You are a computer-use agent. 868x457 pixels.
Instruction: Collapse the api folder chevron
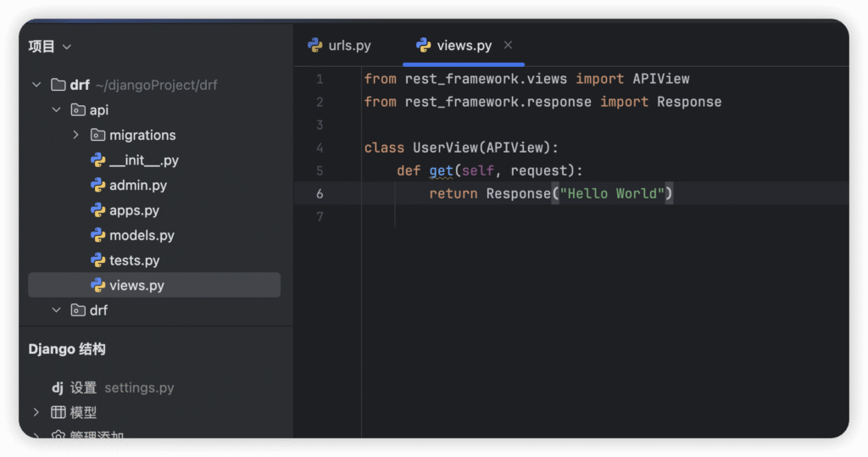[56, 110]
